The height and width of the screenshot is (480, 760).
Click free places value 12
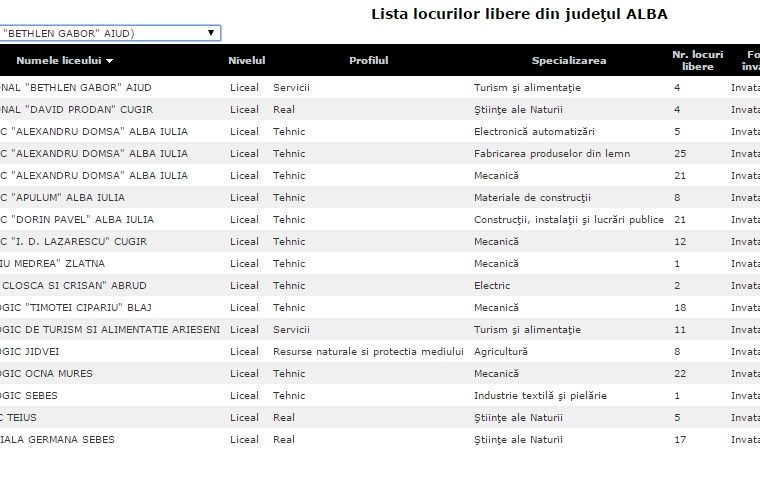coord(680,241)
